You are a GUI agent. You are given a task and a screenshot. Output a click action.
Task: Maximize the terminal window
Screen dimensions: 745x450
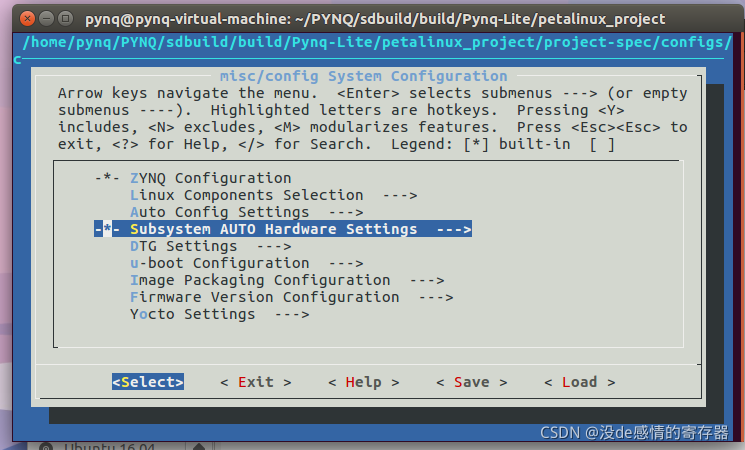(x=66, y=19)
